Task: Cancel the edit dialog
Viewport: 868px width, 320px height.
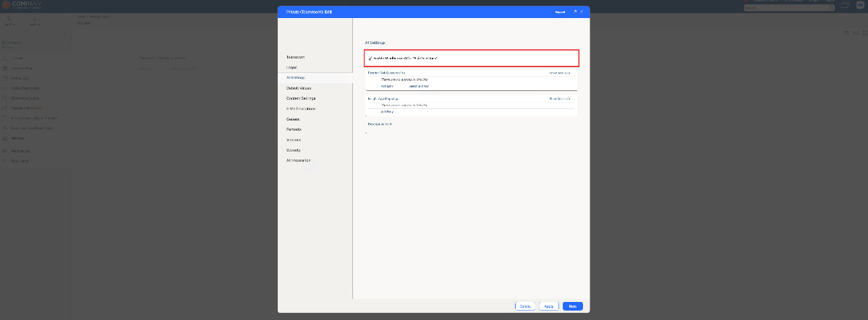Action: (x=525, y=306)
